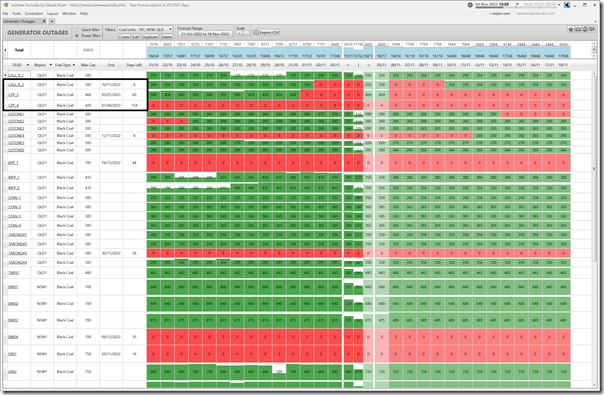Open a new tab with the plus button
Viewport: 604px width, 395px height.
(52, 21)
